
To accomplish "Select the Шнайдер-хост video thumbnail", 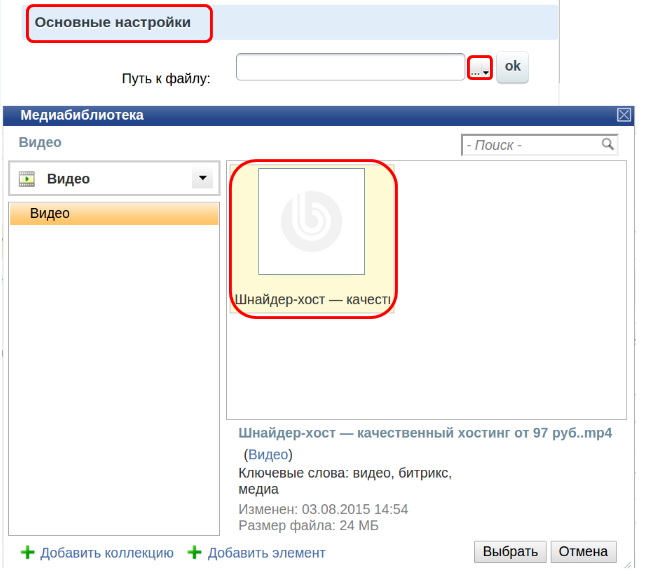I will tap(312, 221).
